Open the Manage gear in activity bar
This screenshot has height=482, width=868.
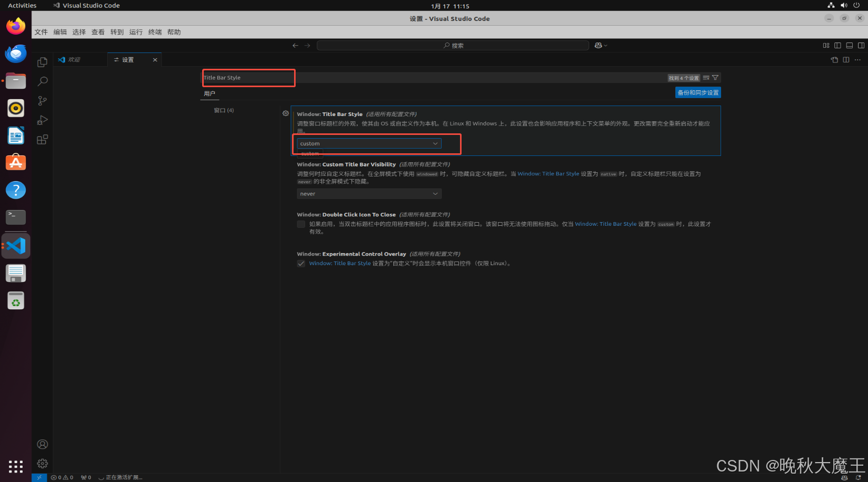43,464
